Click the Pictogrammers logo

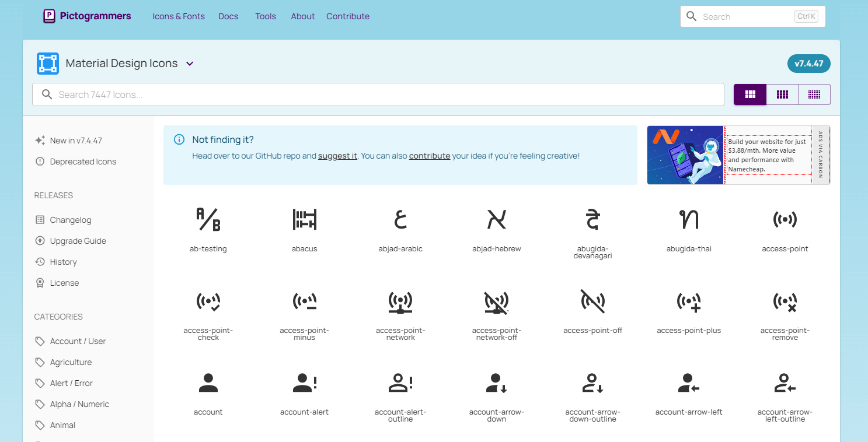(x=87, y=16)
